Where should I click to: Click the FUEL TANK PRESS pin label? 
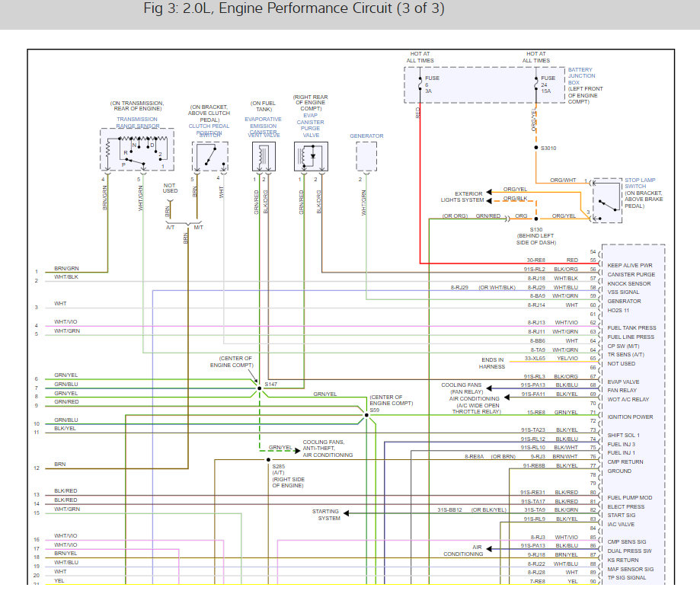[631, 327]
